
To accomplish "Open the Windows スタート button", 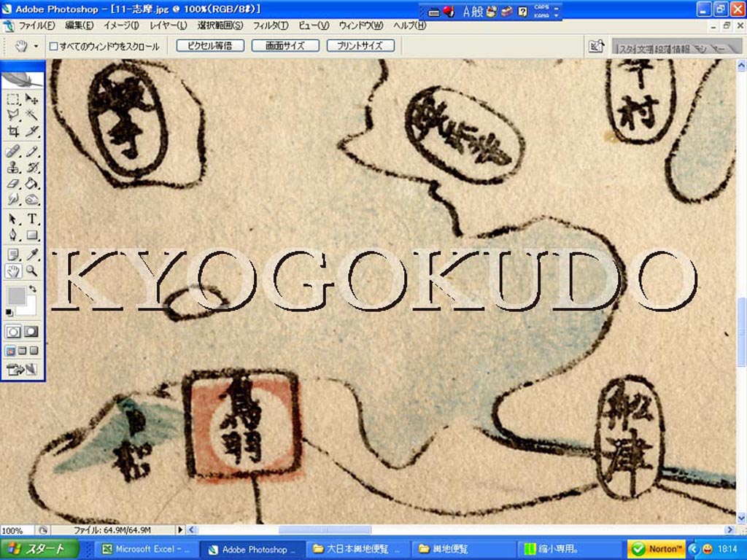I will (x=39, y=549).
